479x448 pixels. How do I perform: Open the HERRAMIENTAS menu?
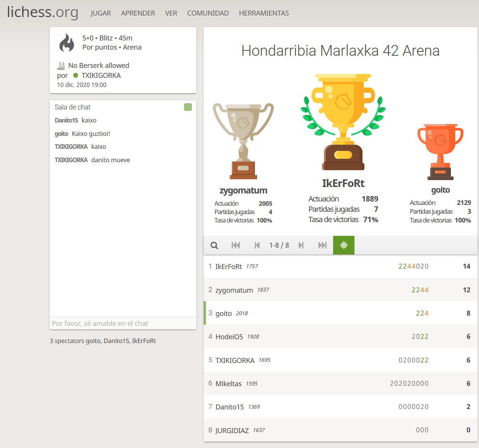[x=264, y=13]
